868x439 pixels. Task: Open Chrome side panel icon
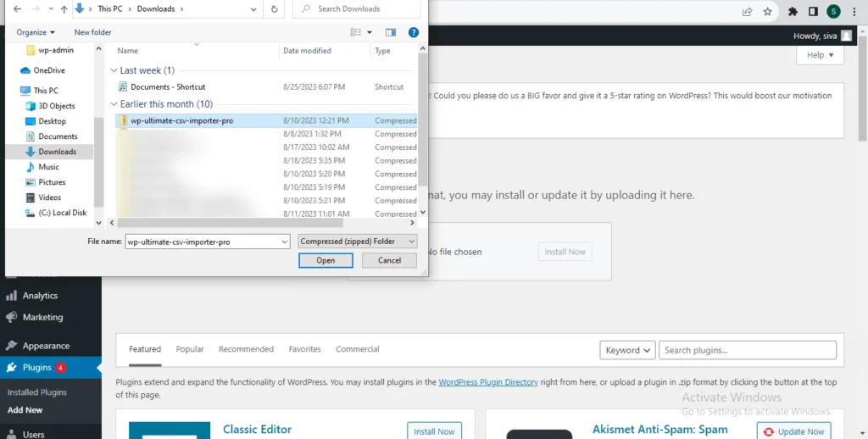point(813,12)
